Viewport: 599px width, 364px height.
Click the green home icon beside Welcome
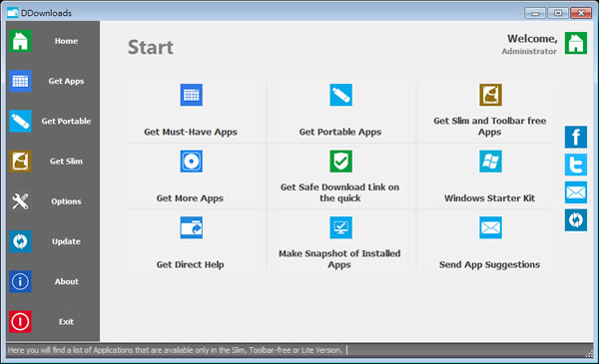coord(576,43)
